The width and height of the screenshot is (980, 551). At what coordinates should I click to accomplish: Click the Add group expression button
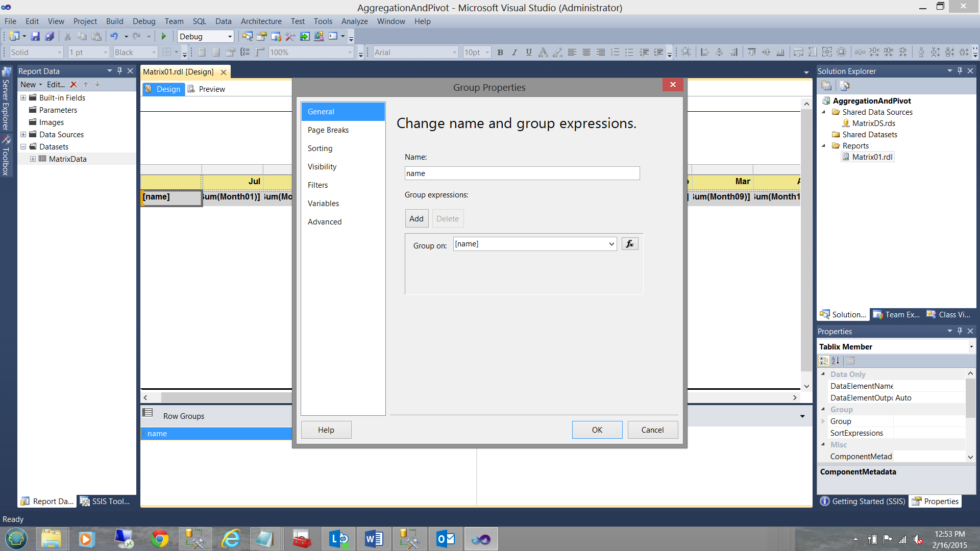pyautogui.click(x=416, y=219)
